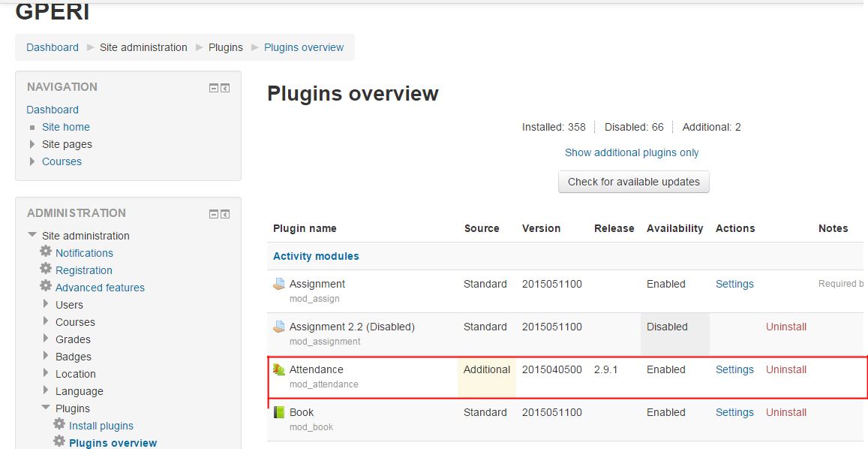This screenshot has height=449, width=868.
Task: Click the Attendance plugin icon
Action: tap(279, 369)
